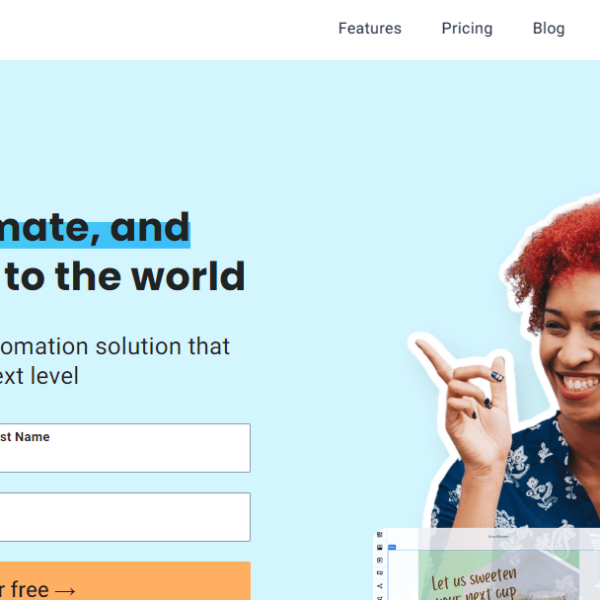Click the 'omation solution that' subheading text

coord(114,346)
